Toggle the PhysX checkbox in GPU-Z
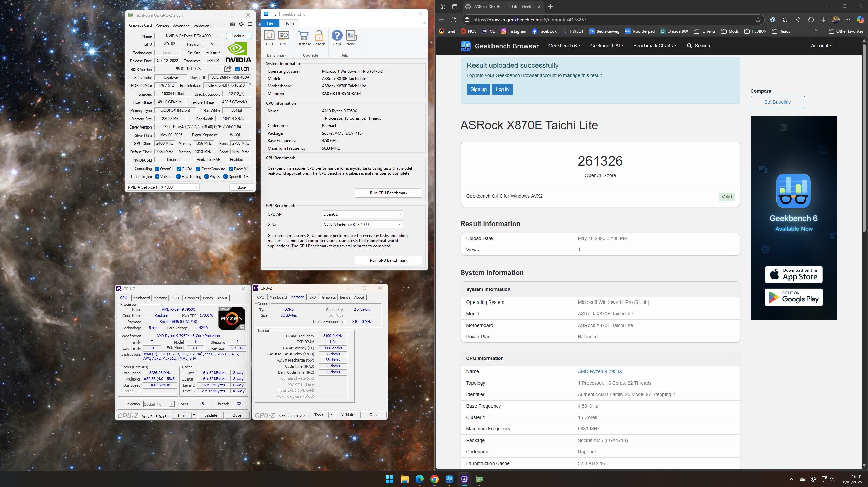The height and width of the screenshot is (487, 868). tap(206, 177)
